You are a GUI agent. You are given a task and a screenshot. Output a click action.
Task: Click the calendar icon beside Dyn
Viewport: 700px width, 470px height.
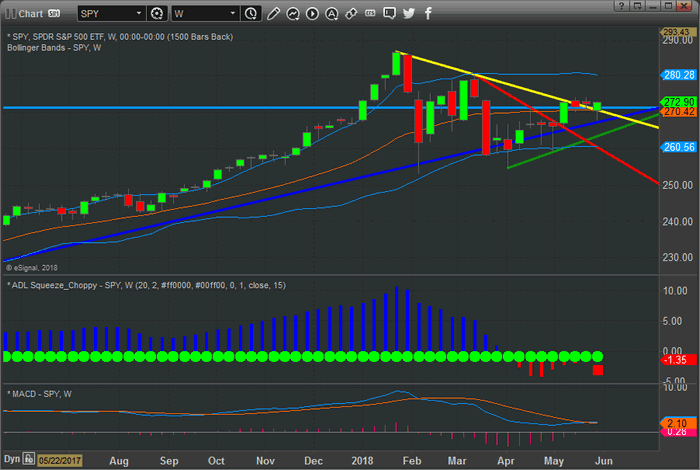tap(30, 461)
